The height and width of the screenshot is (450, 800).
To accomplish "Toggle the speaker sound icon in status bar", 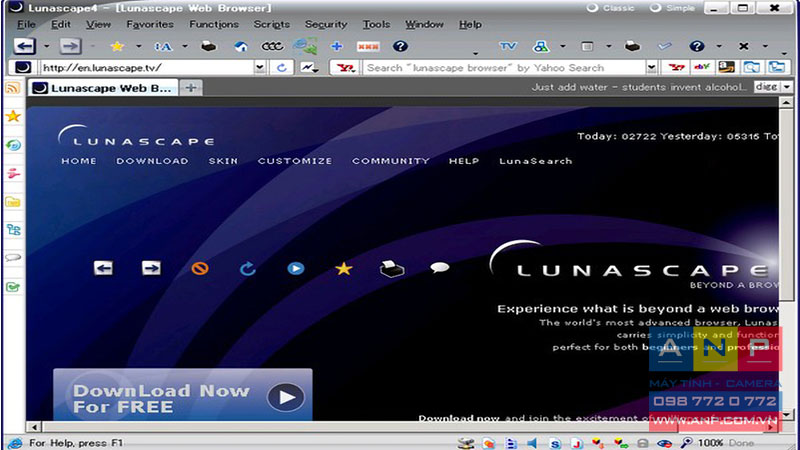I will [x=532, y=443].
